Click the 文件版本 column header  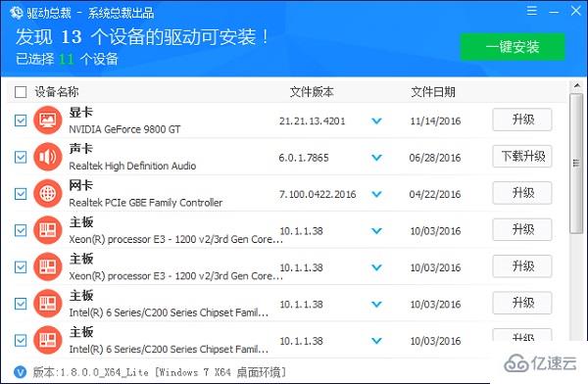pyautogui.click(x=312, y=92)
